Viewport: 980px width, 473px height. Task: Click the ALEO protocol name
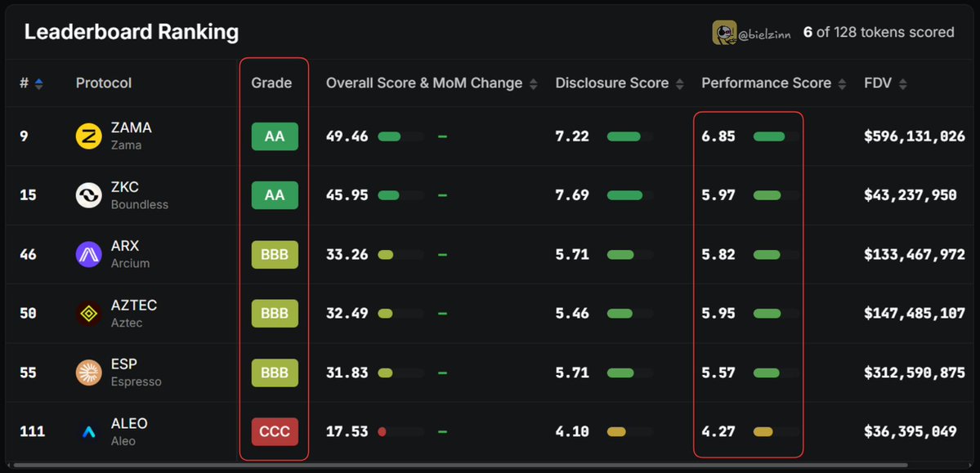[x=129, y=423]
